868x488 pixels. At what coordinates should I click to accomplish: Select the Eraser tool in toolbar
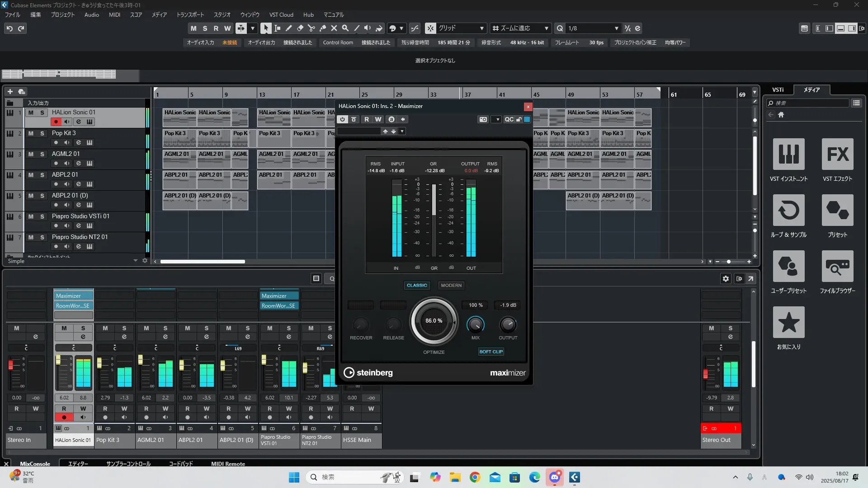coord(300,28)
